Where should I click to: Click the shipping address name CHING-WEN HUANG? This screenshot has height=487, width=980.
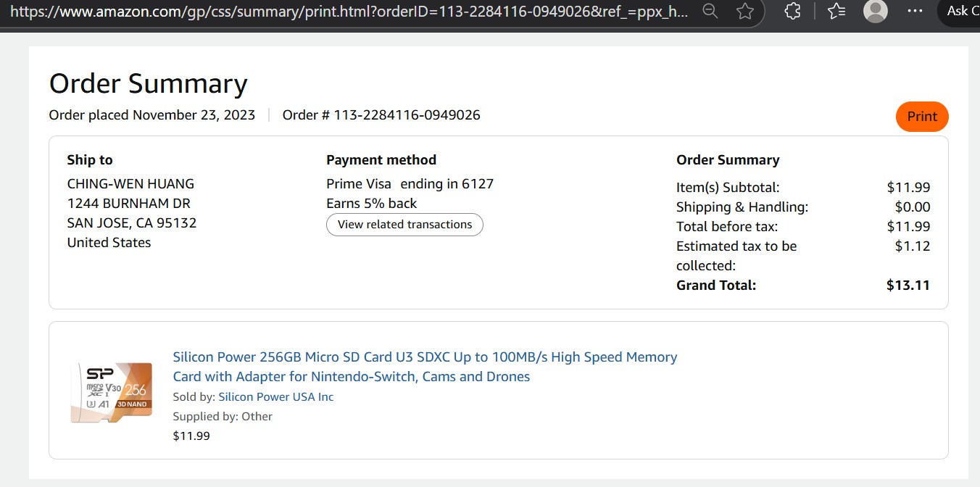[130, 184]
